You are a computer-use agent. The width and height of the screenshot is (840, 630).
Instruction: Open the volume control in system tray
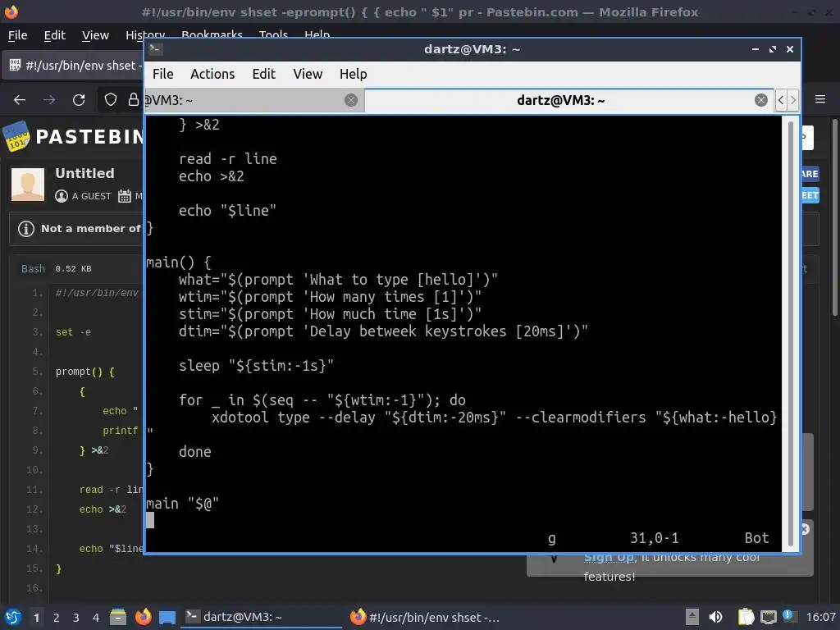tap(715, 617)
